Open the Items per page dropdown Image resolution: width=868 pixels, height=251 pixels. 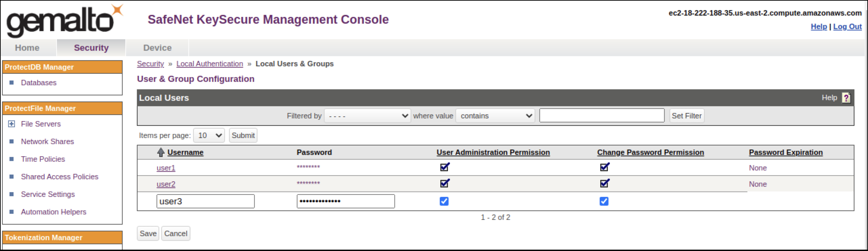pos(209,135)
